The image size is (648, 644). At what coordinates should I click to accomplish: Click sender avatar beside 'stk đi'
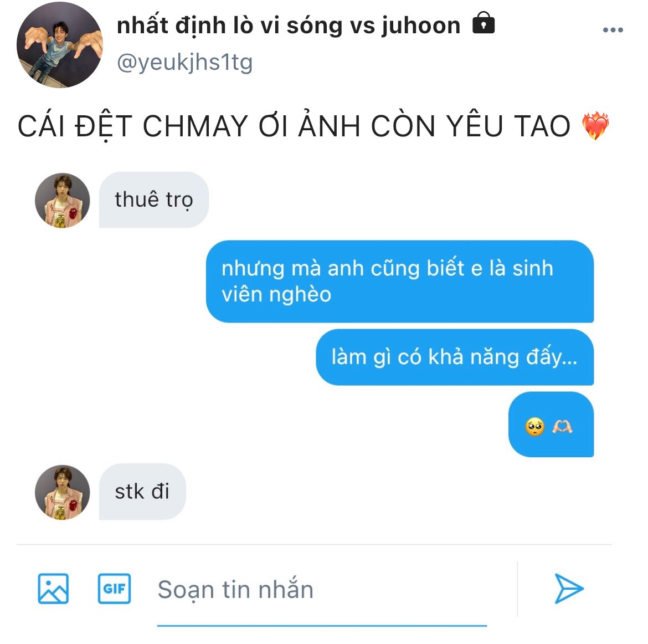[63, 492]
